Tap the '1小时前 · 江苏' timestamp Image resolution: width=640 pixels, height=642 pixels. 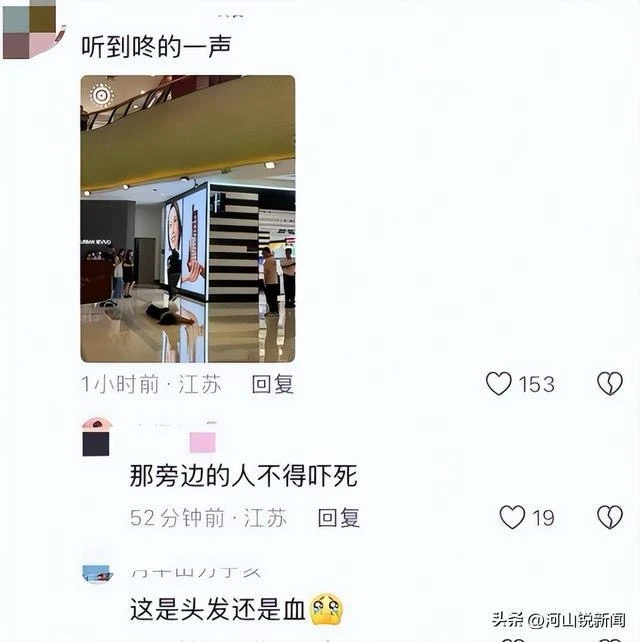pyautogui.click(x=151, y=384)
